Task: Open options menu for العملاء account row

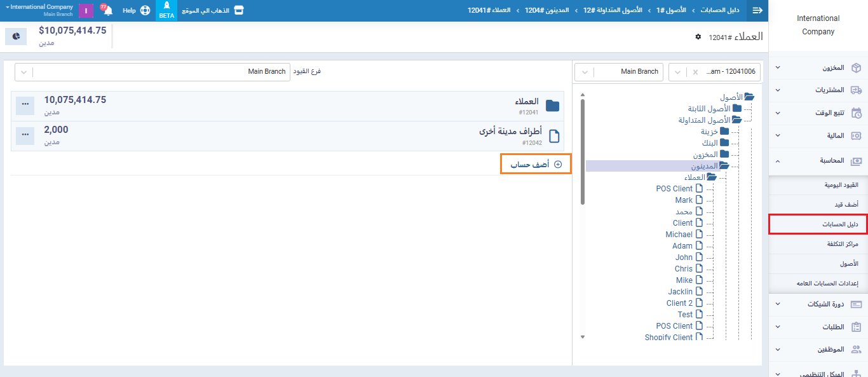Action: [25, 106]
